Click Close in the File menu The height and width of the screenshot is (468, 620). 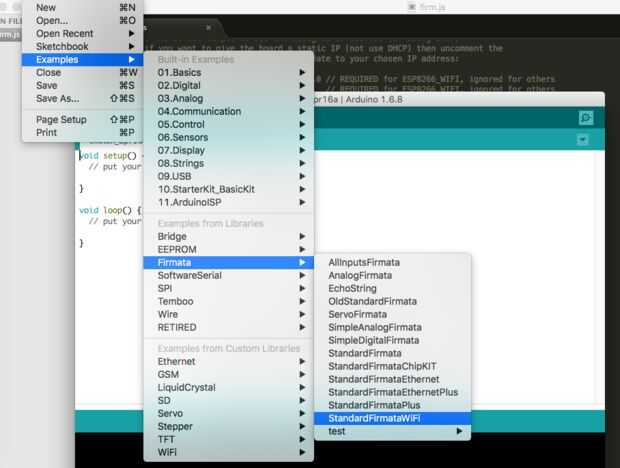(x=82, y=72)
